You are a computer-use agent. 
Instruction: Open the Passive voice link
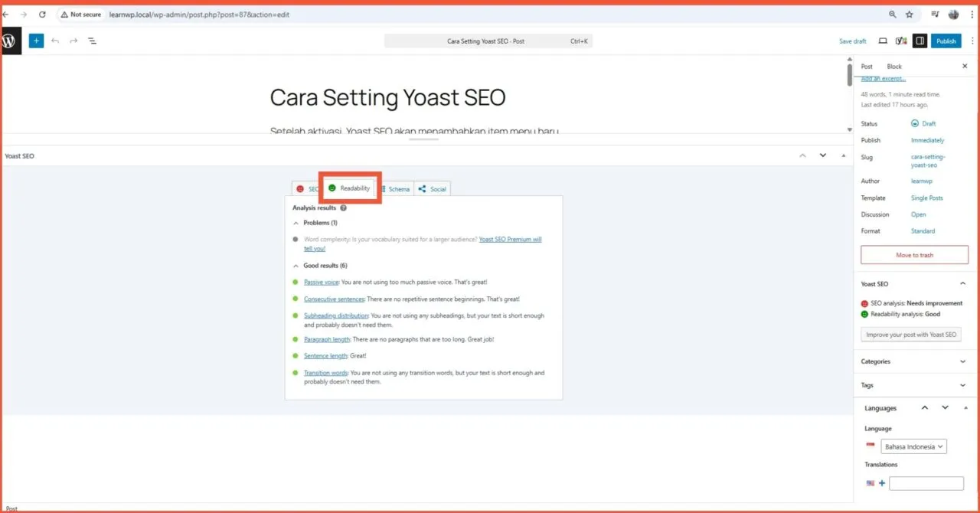tap(321, 282)
